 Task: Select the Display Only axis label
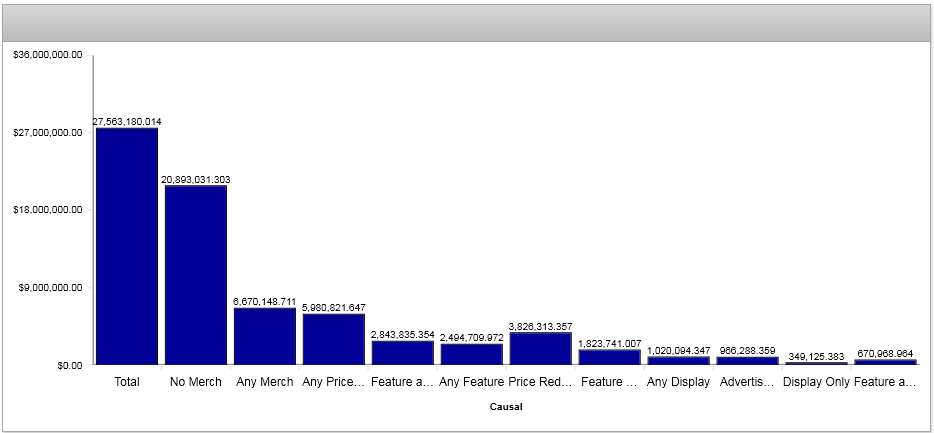point(816,382)
